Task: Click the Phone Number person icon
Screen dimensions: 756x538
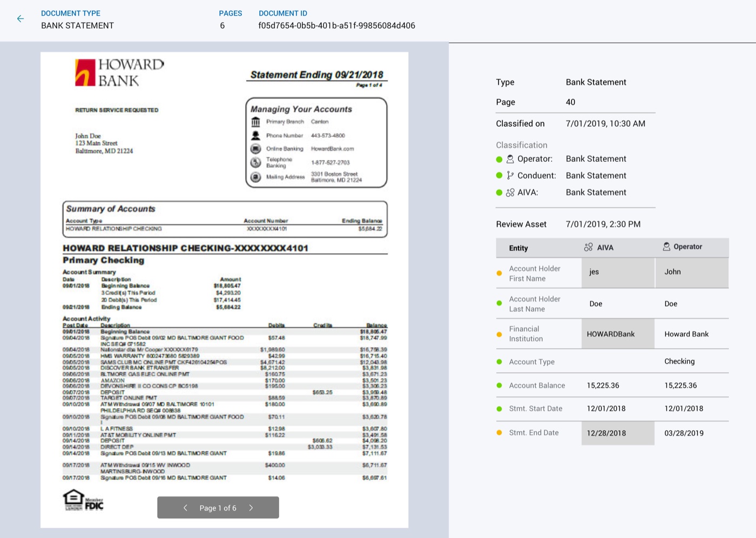Action: coord(256,135)
